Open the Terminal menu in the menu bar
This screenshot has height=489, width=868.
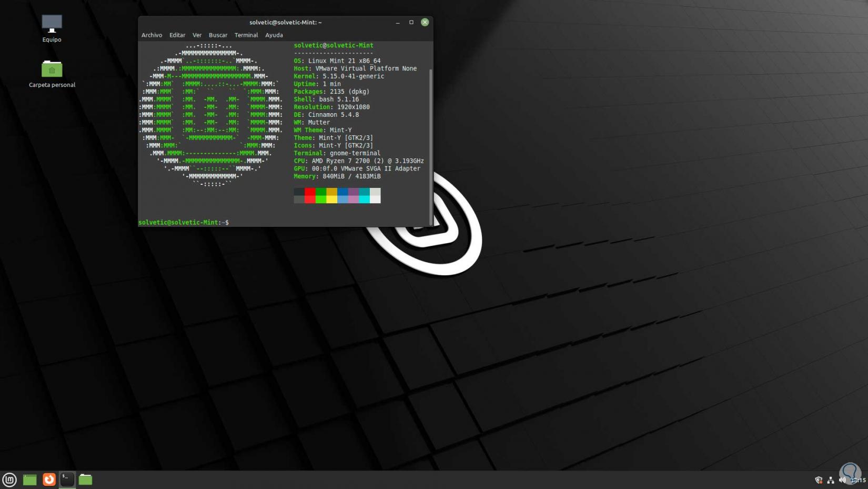(x=246, y=35)
